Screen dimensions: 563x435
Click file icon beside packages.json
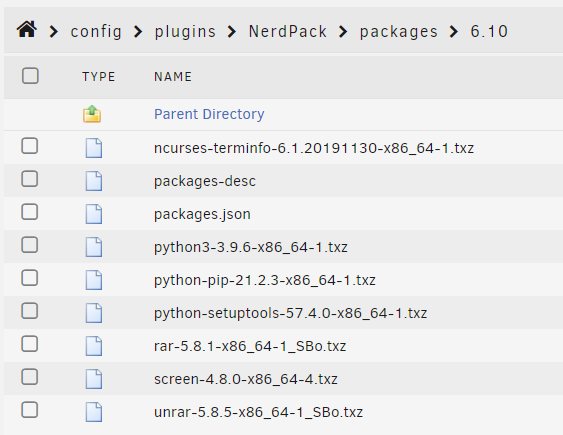coord(94,214)
